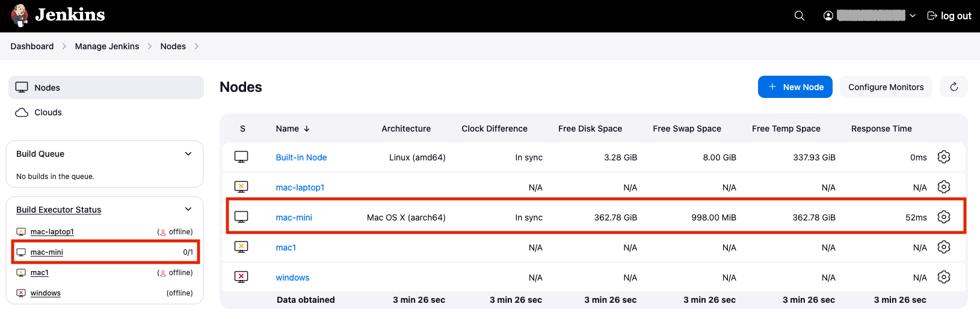Sort by Free Temp Space column
The width and height of the screenshot is (980, 319).
coord(786,129)
